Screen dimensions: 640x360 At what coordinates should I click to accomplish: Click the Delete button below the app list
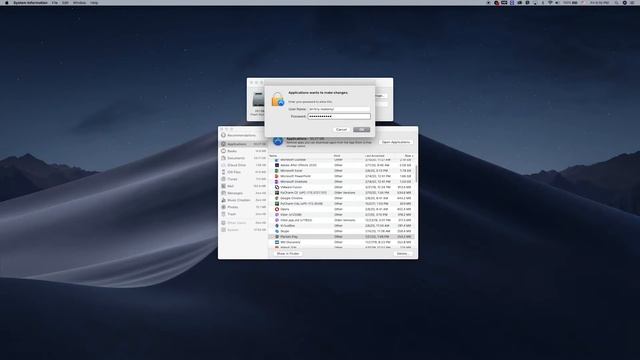402,253
